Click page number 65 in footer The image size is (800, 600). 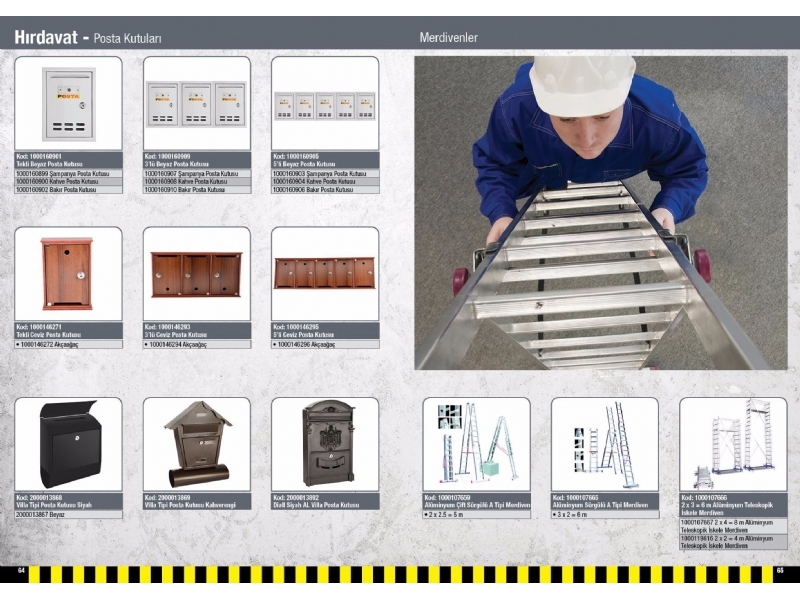[779, 571]
